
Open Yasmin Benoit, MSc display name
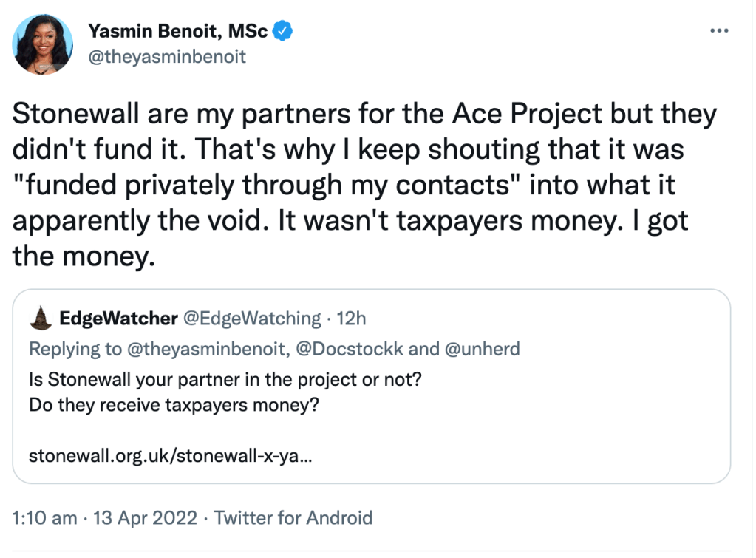177,31
